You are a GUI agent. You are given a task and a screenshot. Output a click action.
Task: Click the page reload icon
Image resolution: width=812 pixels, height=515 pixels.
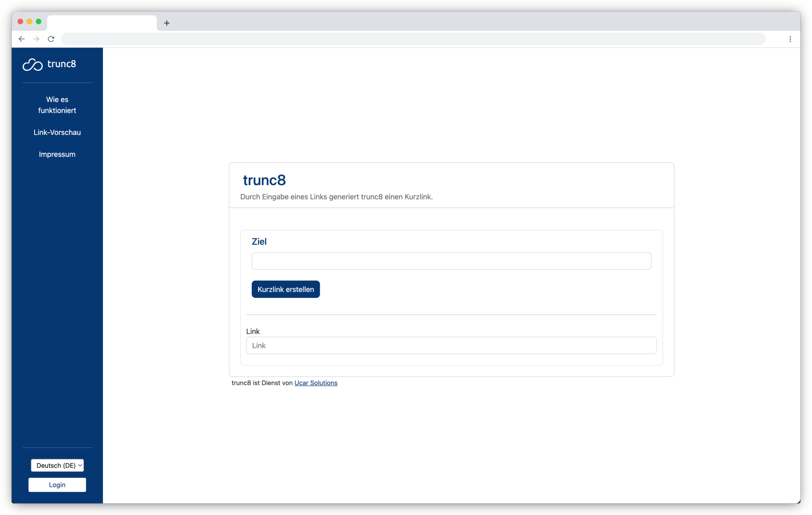[x=51, y=39]
